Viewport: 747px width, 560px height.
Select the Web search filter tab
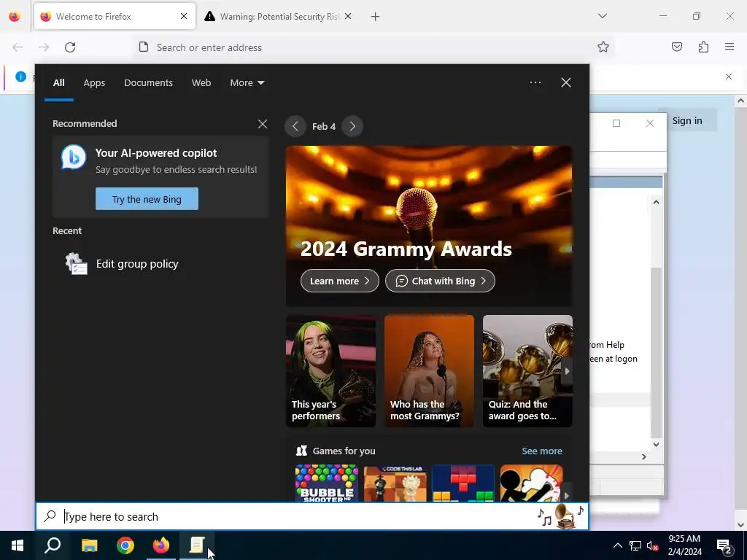[x=201, y=83]
